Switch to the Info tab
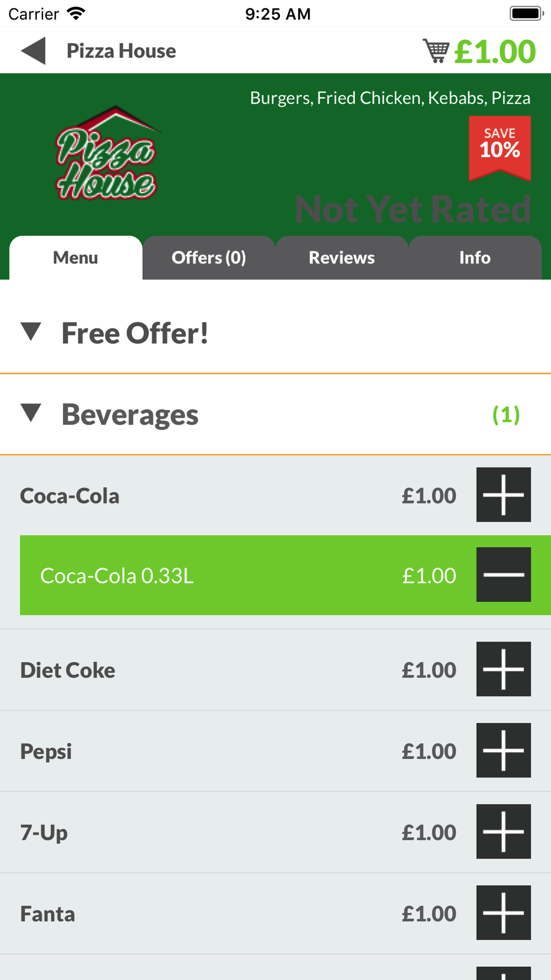Screen dimensions: 551x980 click(x=475, y=257)
